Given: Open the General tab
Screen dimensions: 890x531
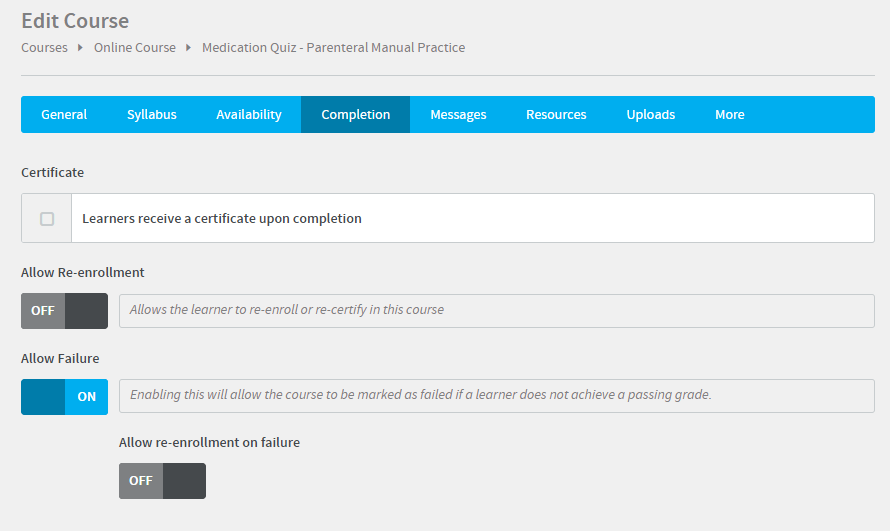Looking at the screenshot, I should (x=64, y=115).
